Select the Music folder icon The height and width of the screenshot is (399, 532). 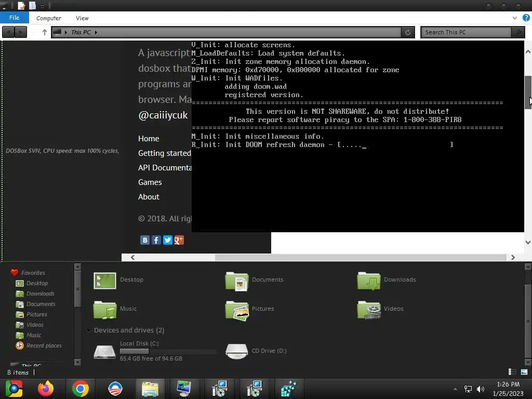105,310
